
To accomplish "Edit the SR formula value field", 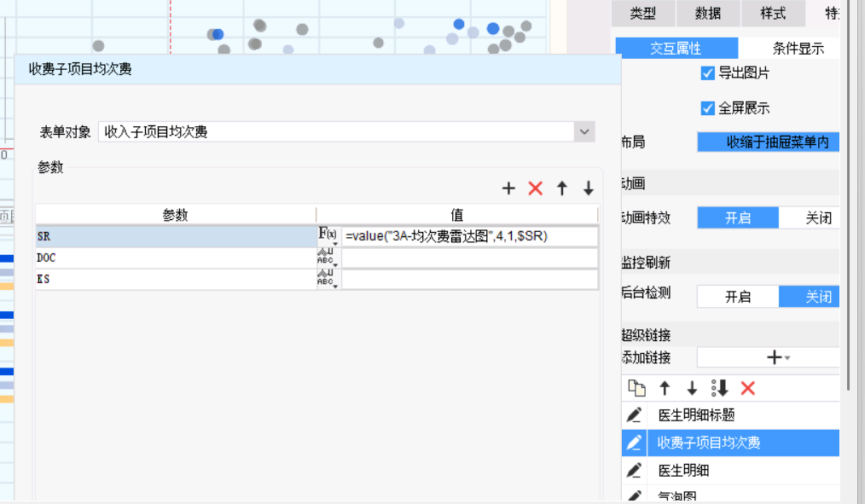I will click(x=469, y=236).
